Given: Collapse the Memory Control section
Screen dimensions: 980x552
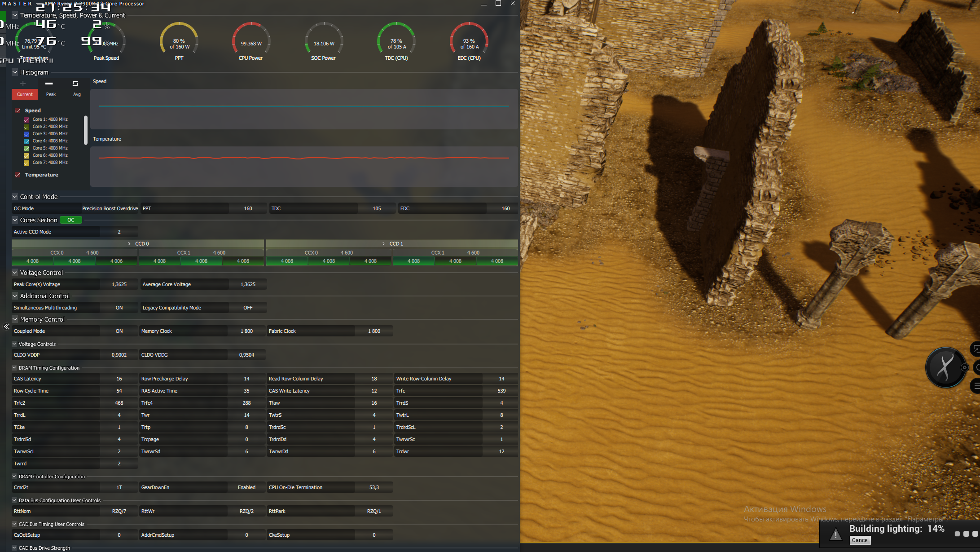Looking at the screenshot, I should [15, 319].
